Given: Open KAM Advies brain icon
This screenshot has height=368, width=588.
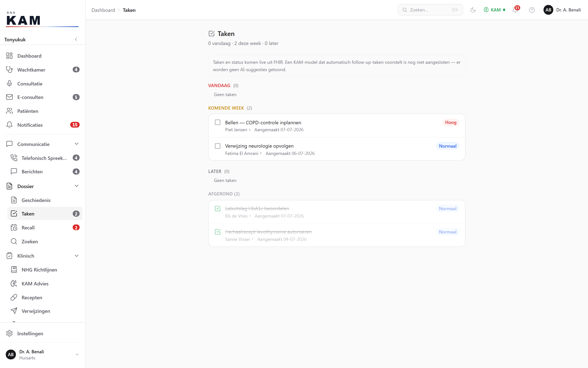Looking at the screenshot, I should [14, 284].
